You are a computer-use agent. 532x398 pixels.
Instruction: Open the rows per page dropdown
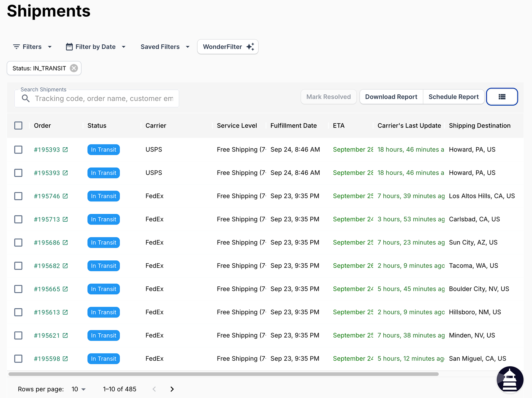pos(79,389)
